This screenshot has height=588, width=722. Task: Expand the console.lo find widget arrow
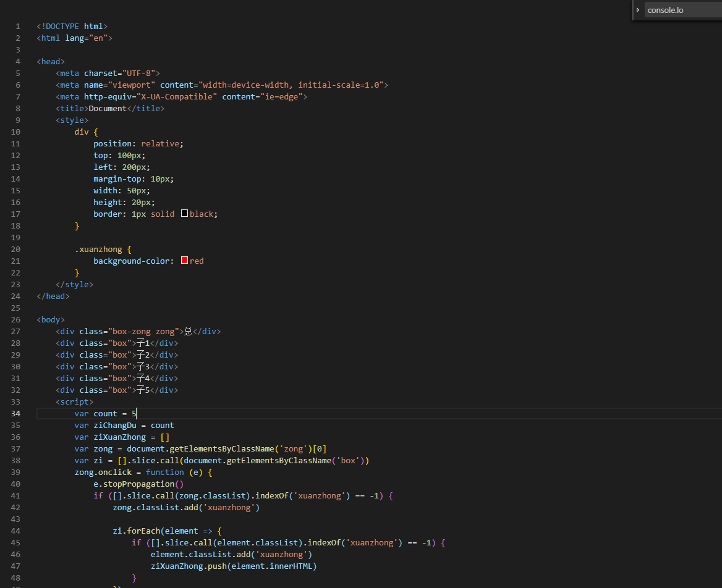click(638, 10)
